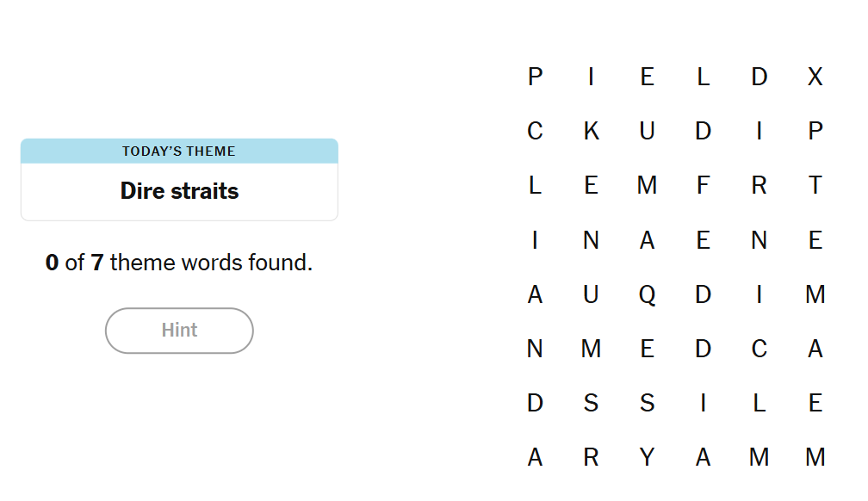
Task: Select the C between D and A
Action: (759, 349)
